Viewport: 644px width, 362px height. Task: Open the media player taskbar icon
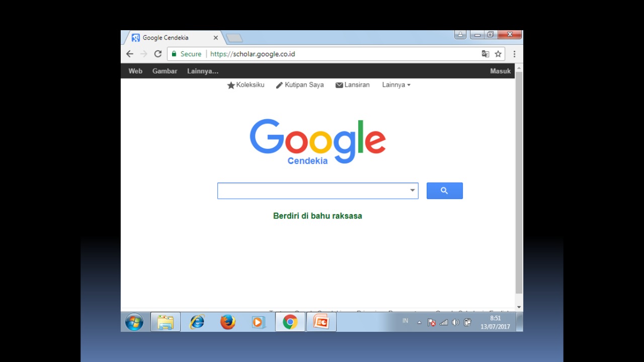(x=258, y=322)
